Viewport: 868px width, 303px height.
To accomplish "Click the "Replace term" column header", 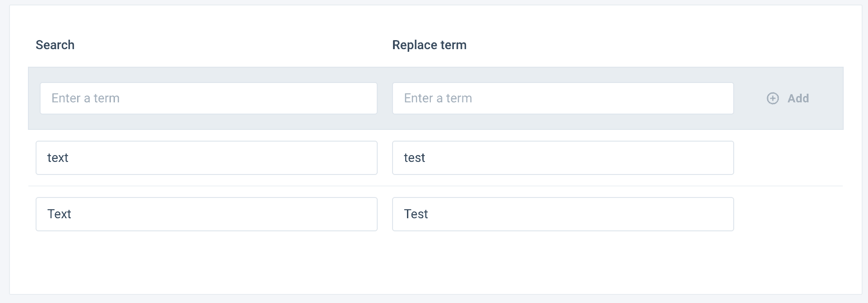I will 429,45.
